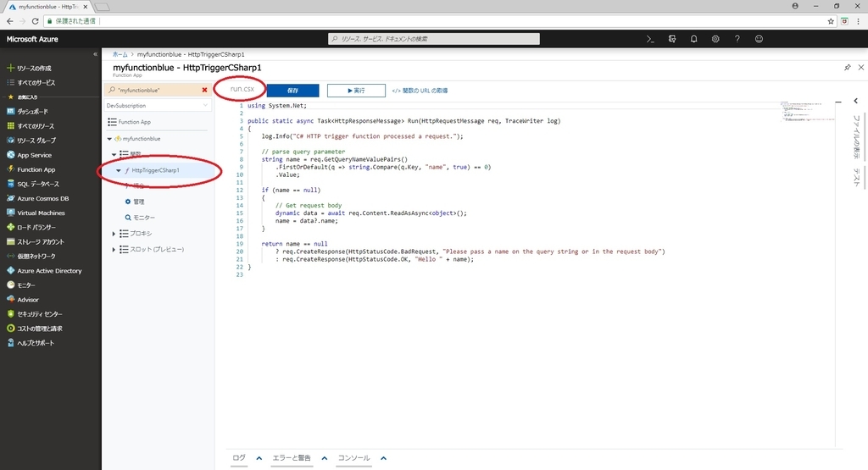
Task: Click the Advisor sidebar icon
Action: pyautogui.click(x=10, y=299)
